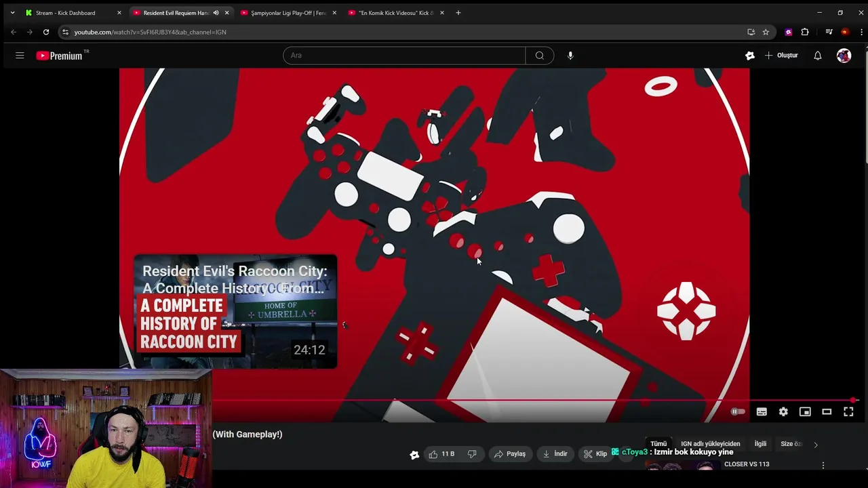
Task: Click the CLOSER VS 113 video title
Action: pos(747,464)
